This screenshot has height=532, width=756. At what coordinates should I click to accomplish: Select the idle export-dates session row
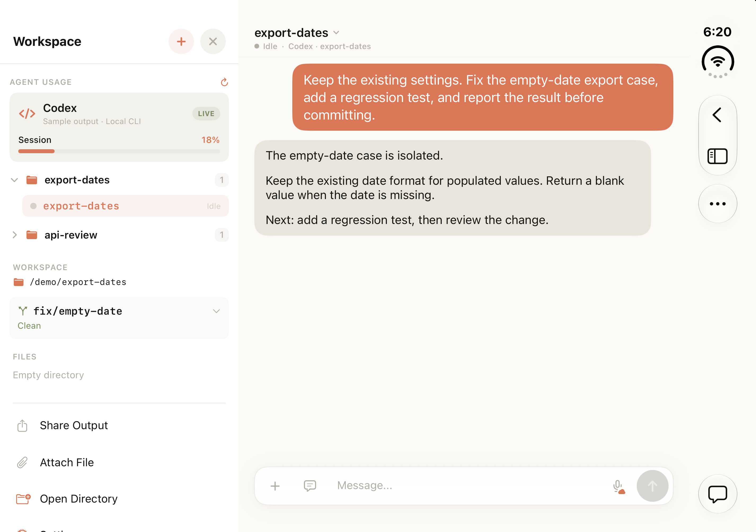click(x=125, y=206)
